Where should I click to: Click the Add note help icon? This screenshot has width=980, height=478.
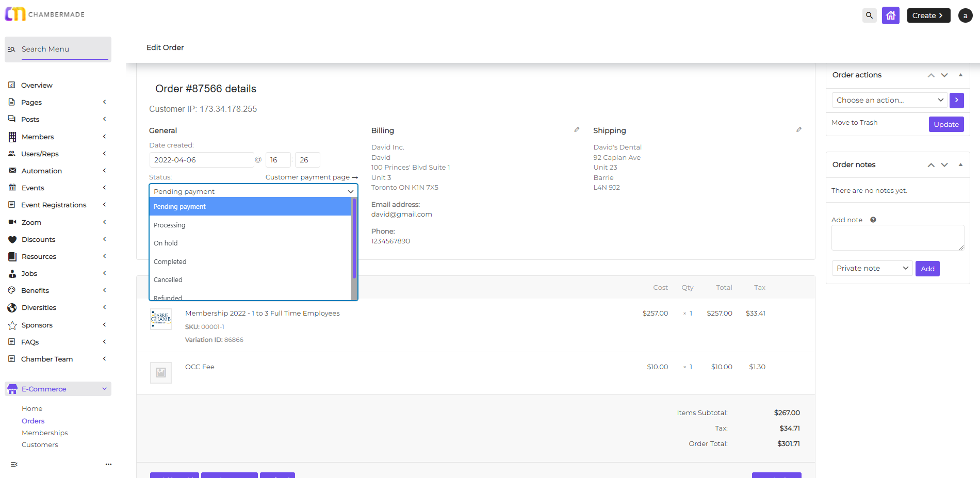[x=873, y=220]
